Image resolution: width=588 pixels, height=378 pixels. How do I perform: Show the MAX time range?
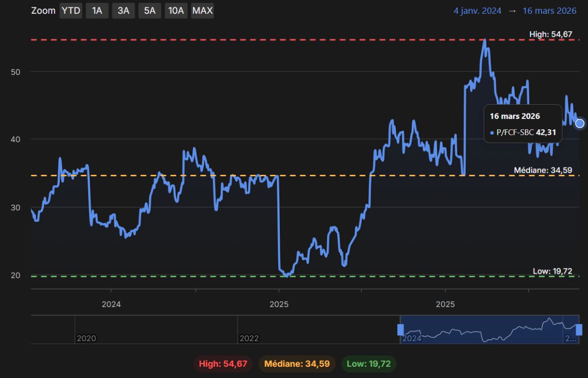coord(202,11)
